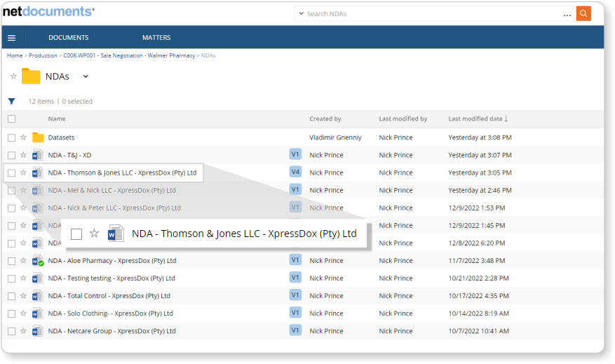Open the NDA - T&J - XD document
This screenshot has height=364, width=615.
69,155
